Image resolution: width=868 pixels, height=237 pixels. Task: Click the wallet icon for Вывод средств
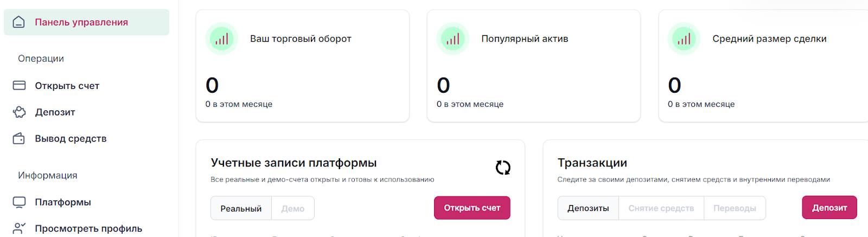[x=19, y=139]
